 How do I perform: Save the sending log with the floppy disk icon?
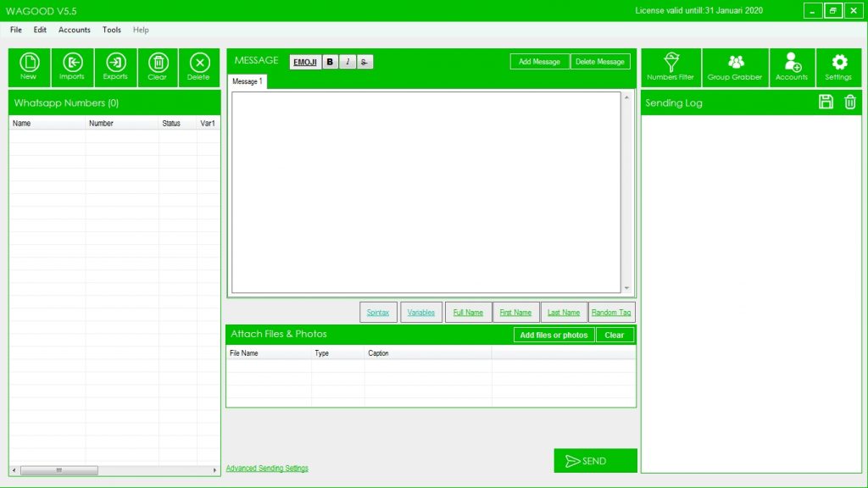tap(826, 103)
